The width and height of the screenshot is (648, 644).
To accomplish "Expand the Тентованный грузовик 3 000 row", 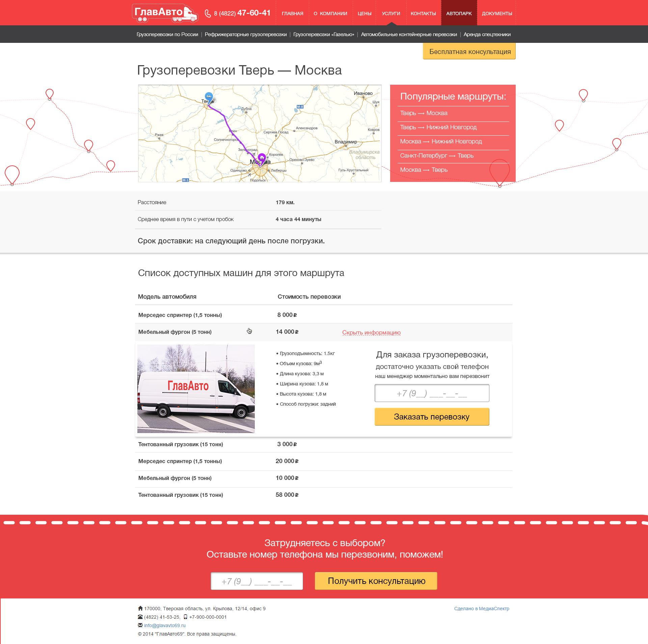I will 181,444.
